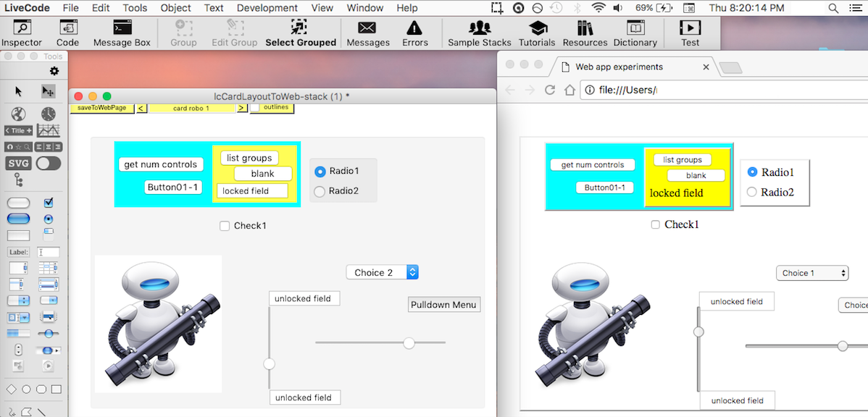
Task: Open the Code editor toolbar icon
Action: coord(67,33)
